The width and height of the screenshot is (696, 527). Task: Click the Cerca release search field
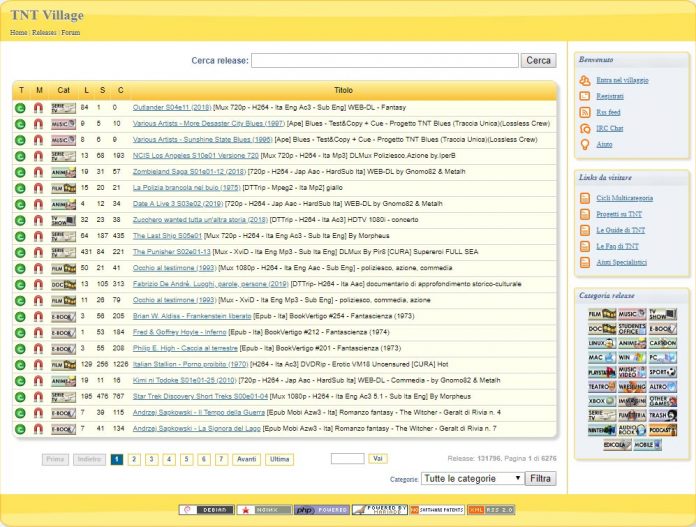(385, 61)
